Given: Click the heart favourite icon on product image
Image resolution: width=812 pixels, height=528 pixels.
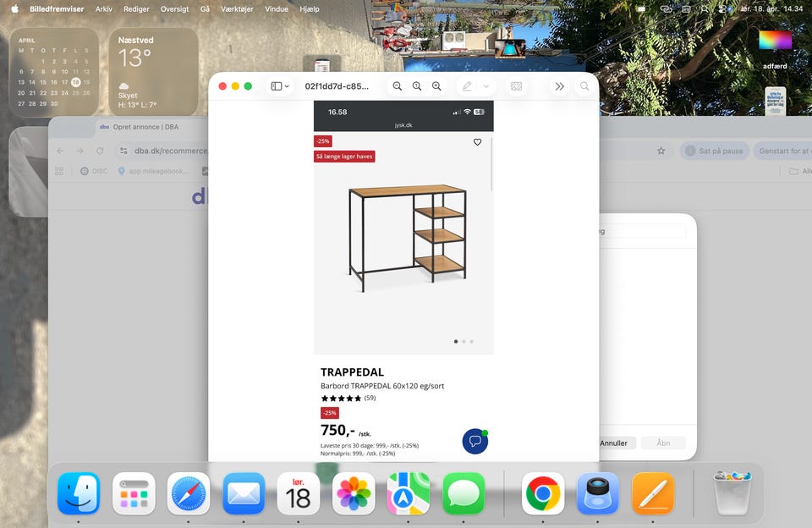Looking at the screenshot, I should point(477,142).
